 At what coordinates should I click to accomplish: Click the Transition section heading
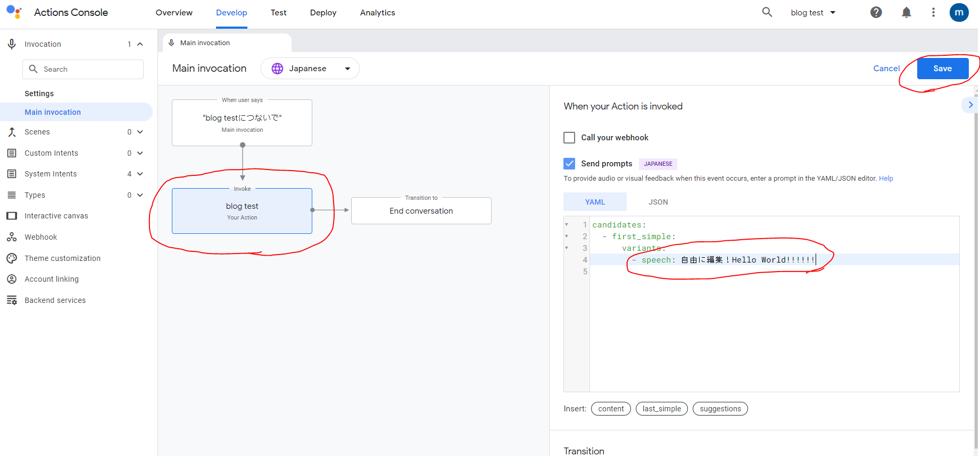click(x=584, y=451)
